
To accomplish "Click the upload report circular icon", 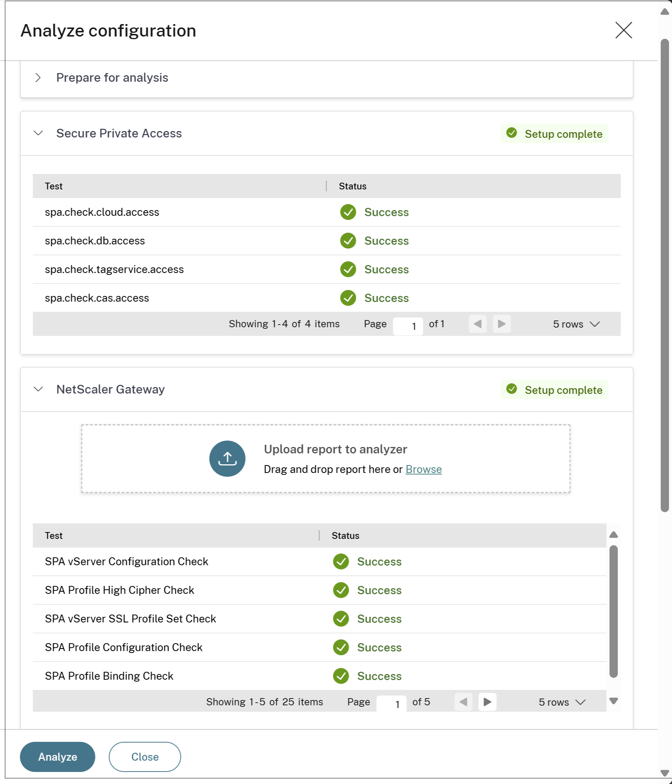I will 227,458.
